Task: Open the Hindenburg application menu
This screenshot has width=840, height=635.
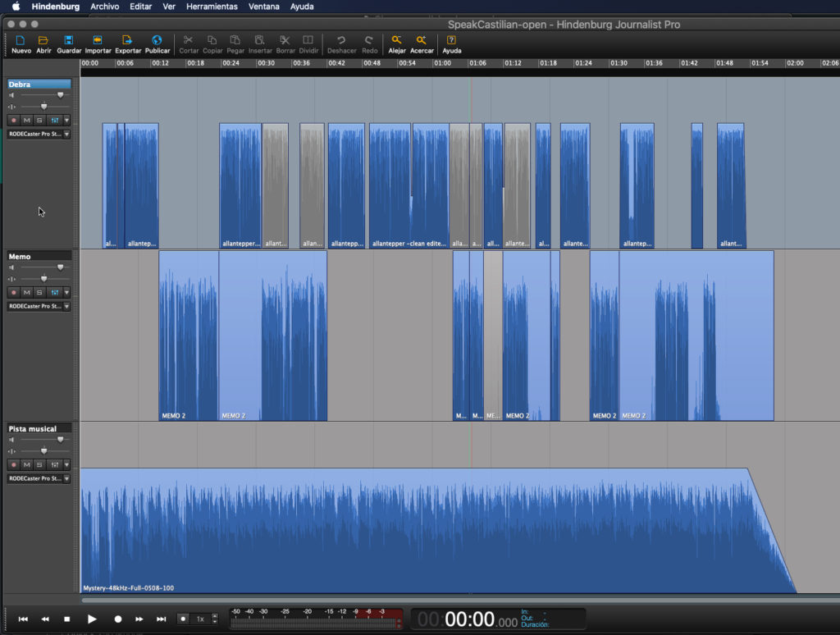Action: pyautogui.click(x=55, y=7)
